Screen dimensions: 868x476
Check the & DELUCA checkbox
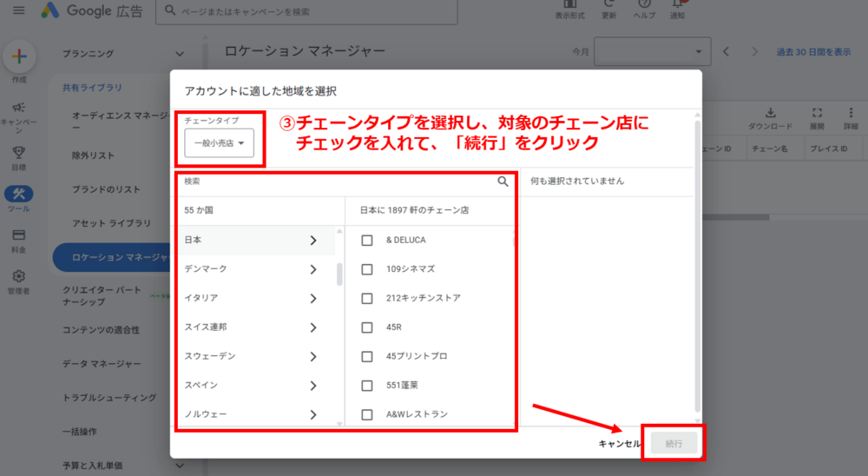coord(367,240)
